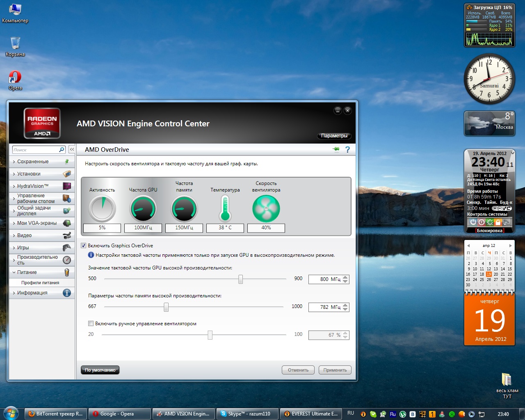The width and height of the screenshot is (525, 420).
Task: Click Блокировка in the clock gadget
Action: coord(490,231)
